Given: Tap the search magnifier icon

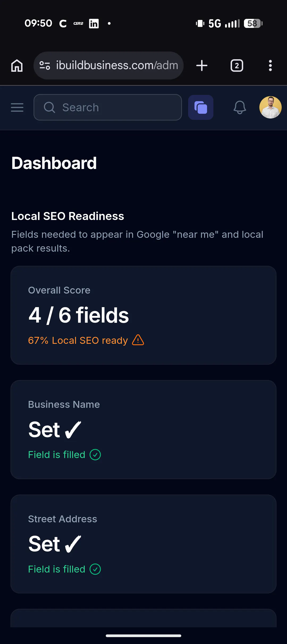Looking at the screenshot, I should [x=49, y=108].
